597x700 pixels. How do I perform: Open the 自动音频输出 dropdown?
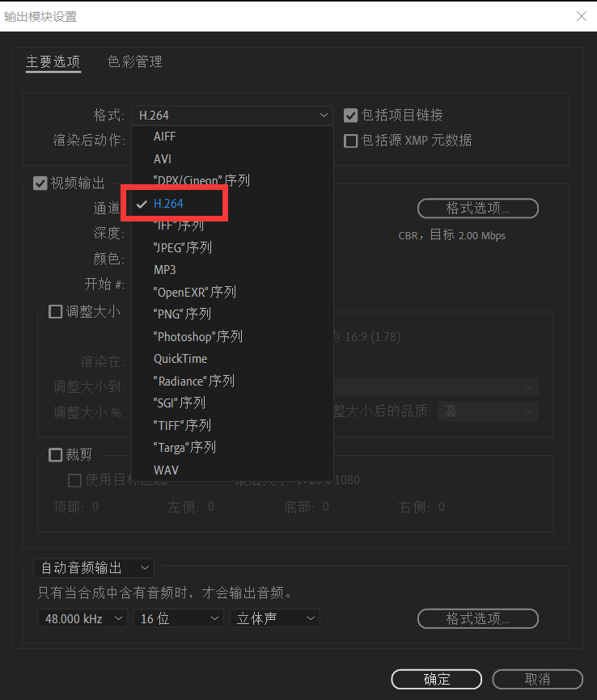(94, 568)
